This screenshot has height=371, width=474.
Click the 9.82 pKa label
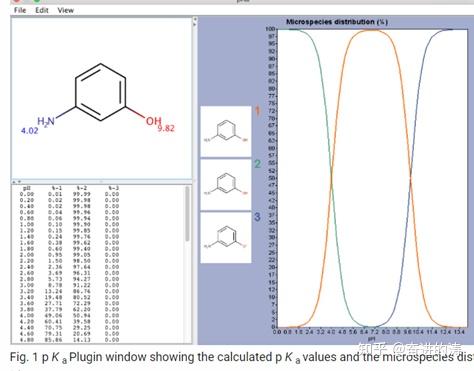coord(166,128)
